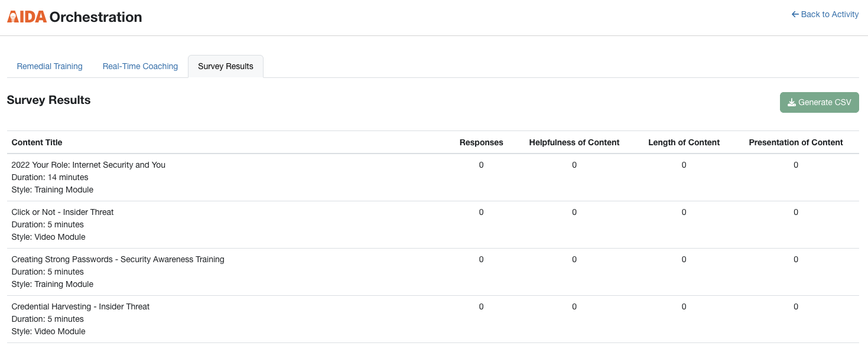Select the Creating Strong Passwords training row
The width and height of the screenshot is (868, 346).
(x=433, y=272)
